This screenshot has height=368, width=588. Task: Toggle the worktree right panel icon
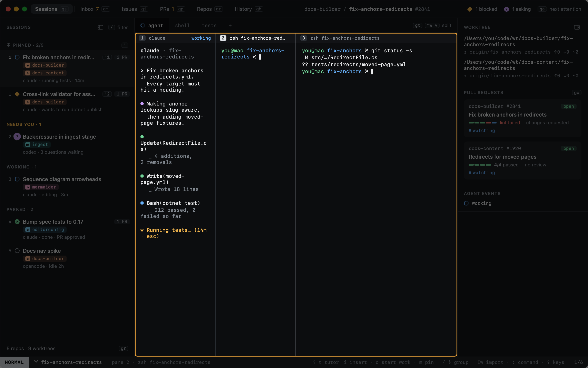pos(577,27)
